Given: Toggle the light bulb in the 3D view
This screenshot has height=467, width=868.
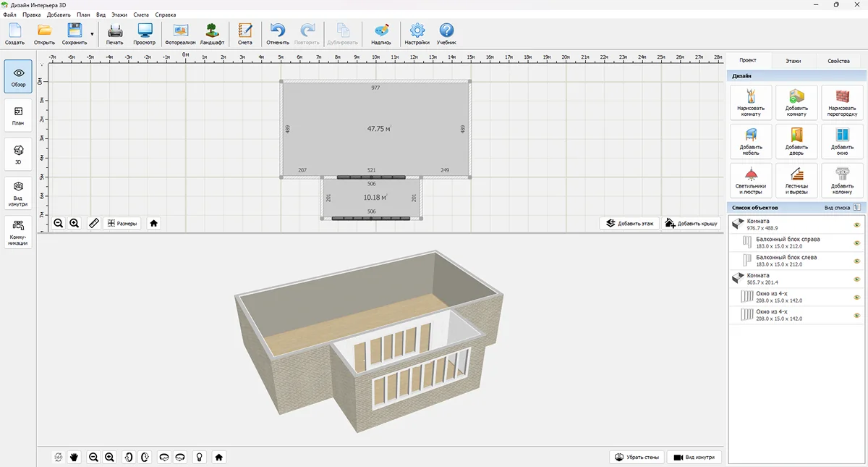Looking at the screenshot, I should coord(199,457).
